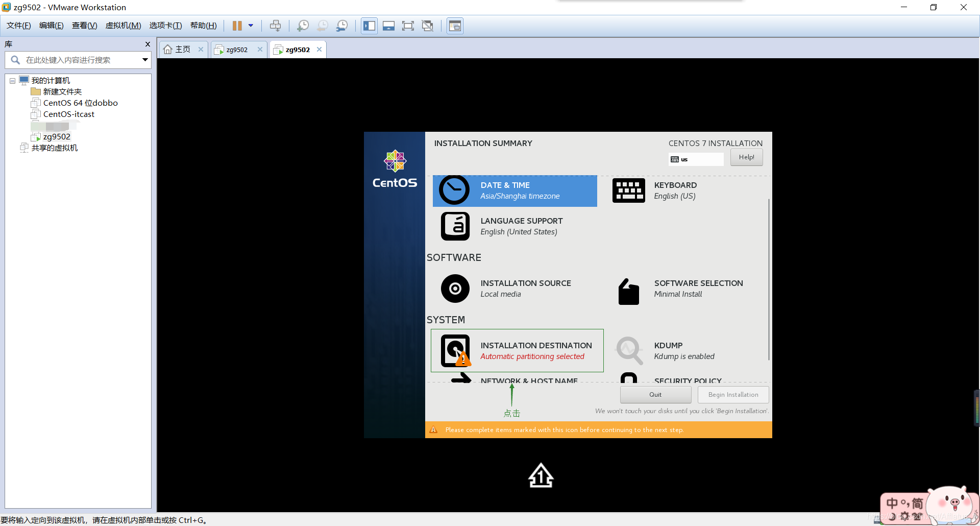This screenshot has width=980, height=526.
Task: Click the Send Ctrl+Alt+Del toolbar icon
Action: (x=275, y=26)
